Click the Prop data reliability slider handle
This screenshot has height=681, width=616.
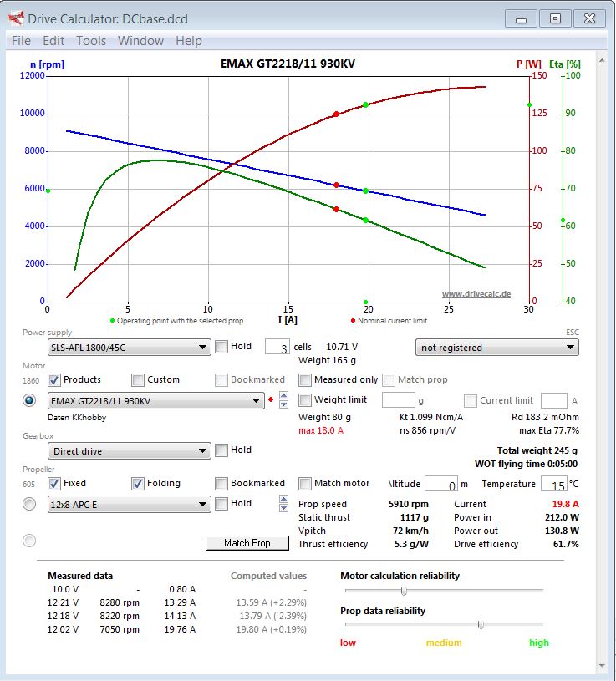pos(481,624)
